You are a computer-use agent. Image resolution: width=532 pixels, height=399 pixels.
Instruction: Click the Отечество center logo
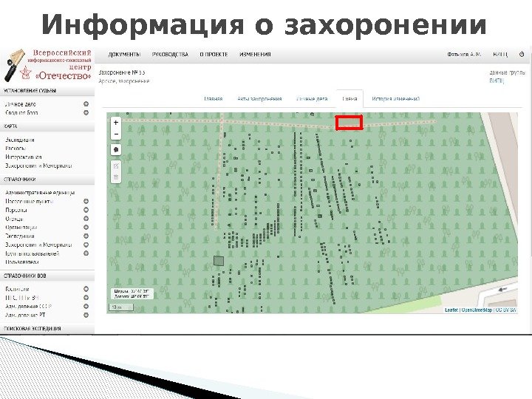click(47, 66)
